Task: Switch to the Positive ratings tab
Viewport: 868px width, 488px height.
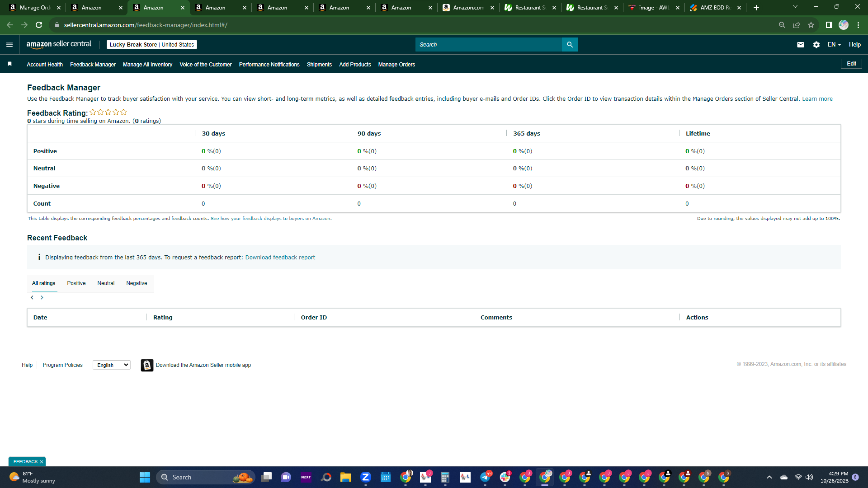Action: tap(76, 283)
